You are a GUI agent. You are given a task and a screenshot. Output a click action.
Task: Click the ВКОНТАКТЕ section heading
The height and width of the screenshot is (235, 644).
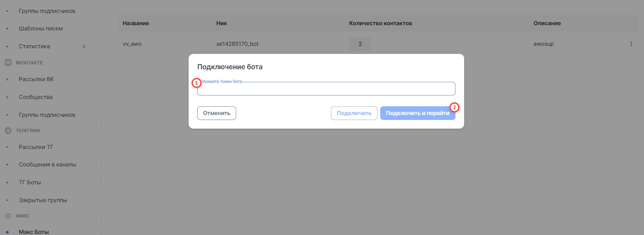[x=29, y=63]
